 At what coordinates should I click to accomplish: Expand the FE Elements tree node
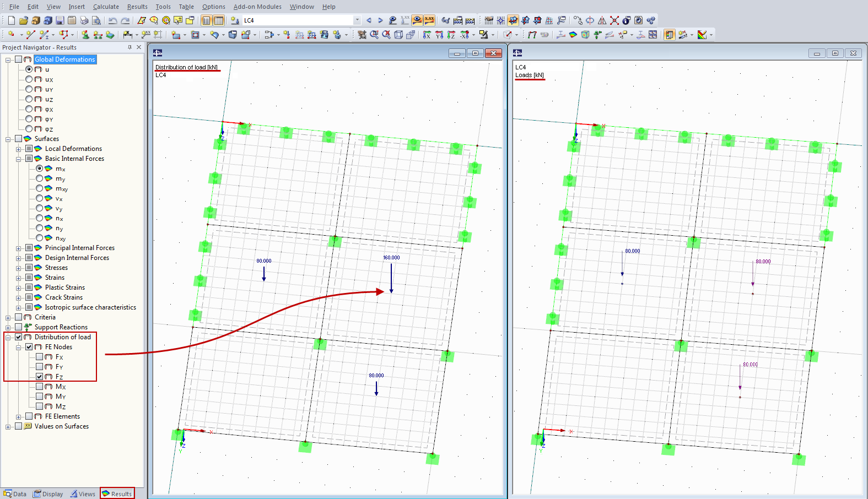click(19, 416)
